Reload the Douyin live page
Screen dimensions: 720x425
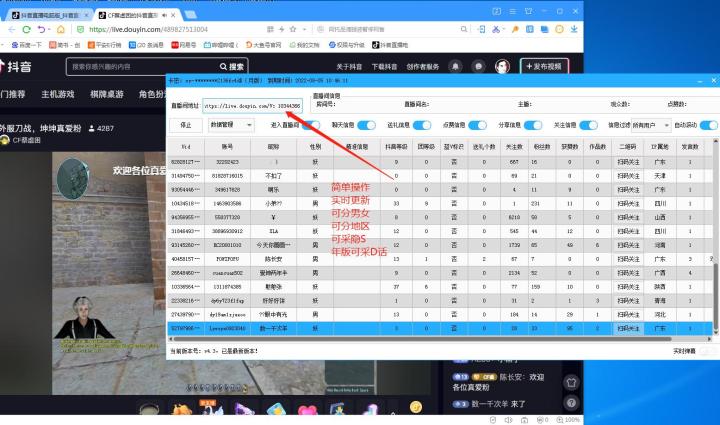coord(27,29)
